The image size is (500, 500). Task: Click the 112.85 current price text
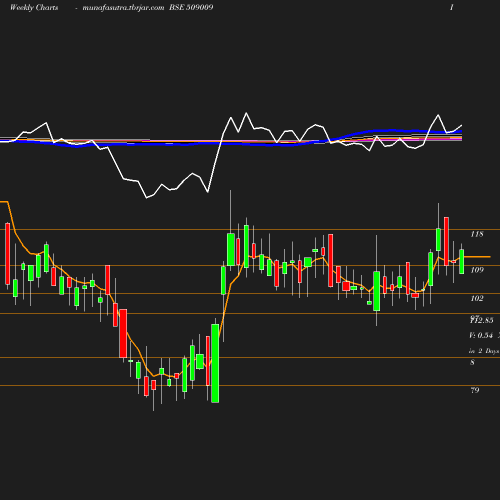coord(481,320)
